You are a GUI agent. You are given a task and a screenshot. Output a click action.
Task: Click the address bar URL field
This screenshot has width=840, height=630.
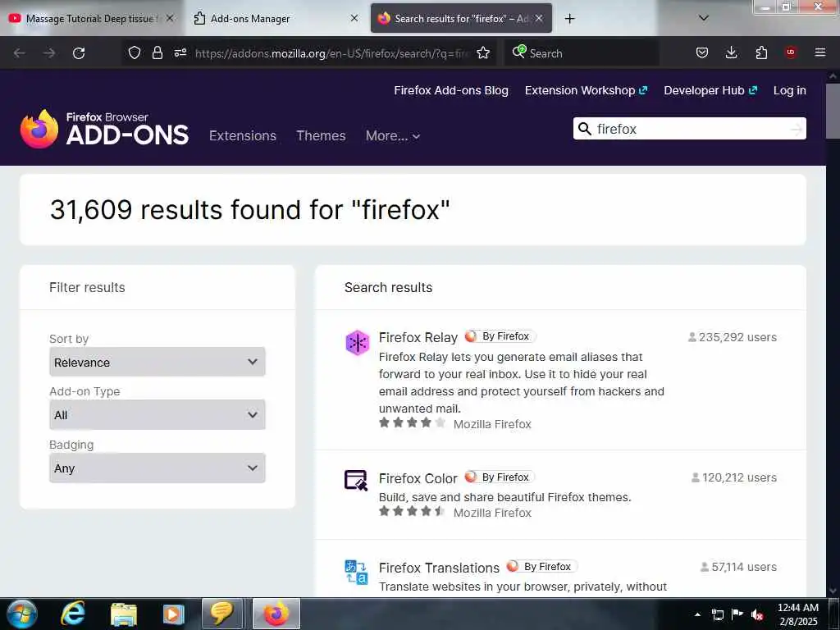[x=332, y=53]
